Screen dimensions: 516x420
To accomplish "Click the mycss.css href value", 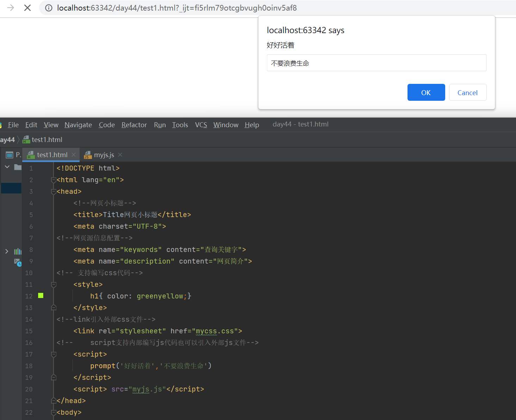I will point(215,331).
